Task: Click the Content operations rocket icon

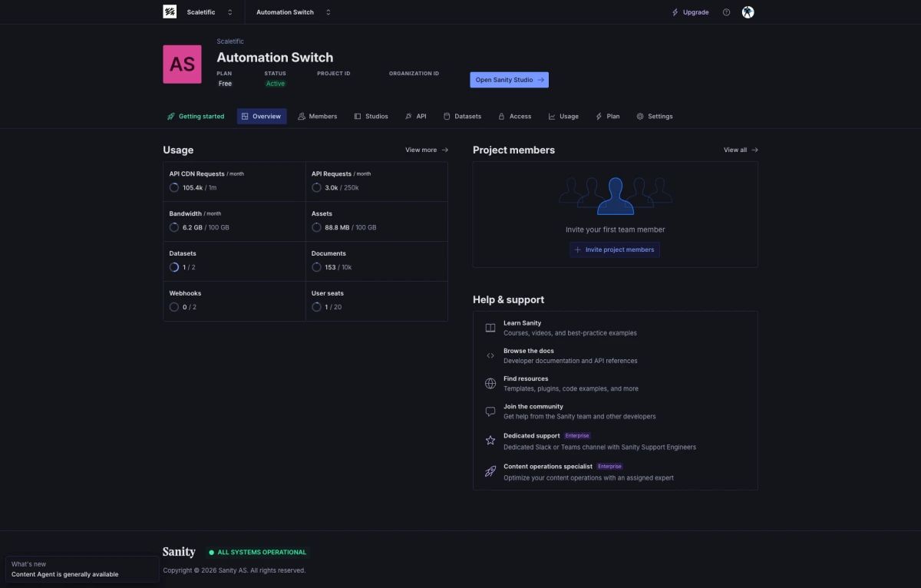Action: click(x=490, y=471)
